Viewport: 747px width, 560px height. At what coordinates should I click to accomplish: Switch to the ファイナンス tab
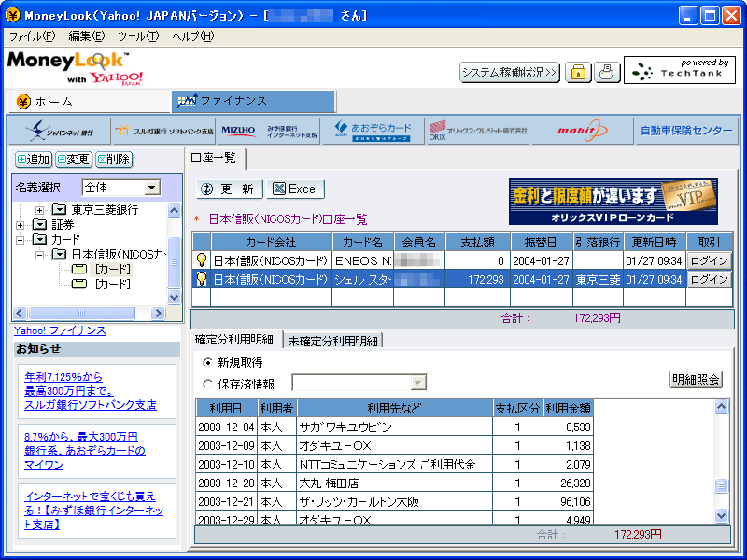point(253,101)
